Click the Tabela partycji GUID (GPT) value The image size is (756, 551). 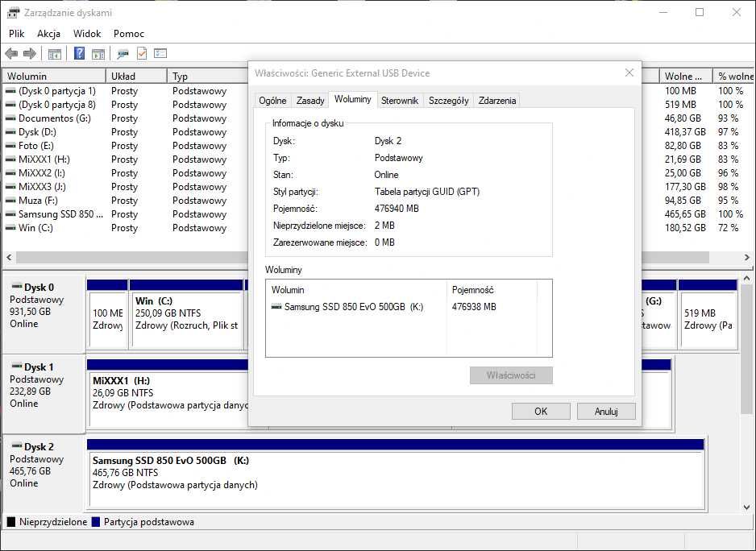426,192
